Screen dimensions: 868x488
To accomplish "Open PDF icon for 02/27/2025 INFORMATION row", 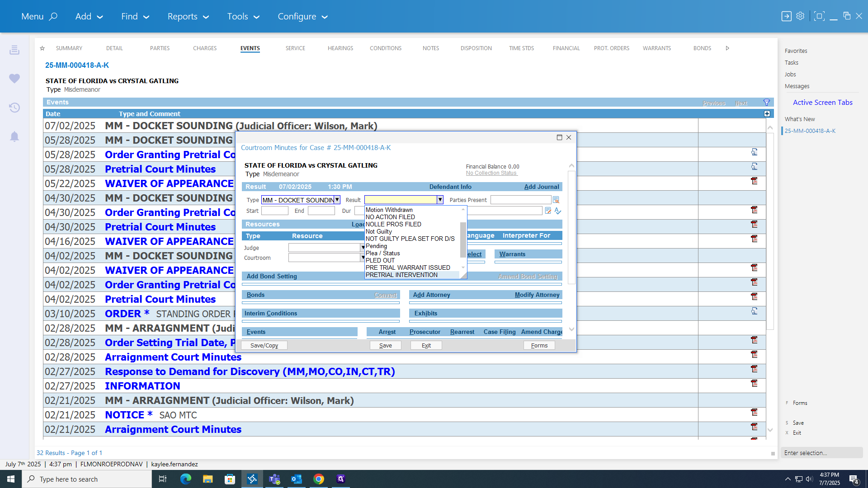I will click(x=754, y=383).
